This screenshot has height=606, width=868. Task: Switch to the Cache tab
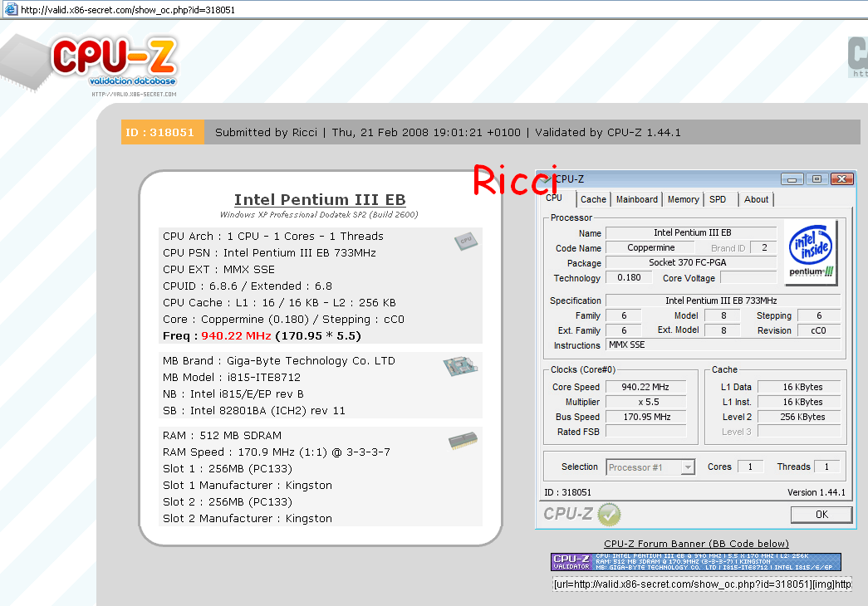coord(593,199)
